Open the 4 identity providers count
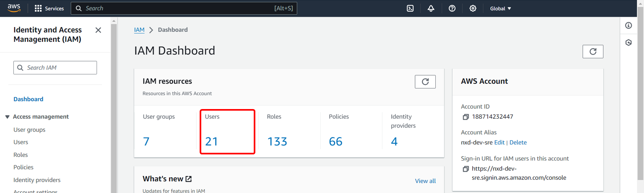Viewport: 644px width, 193px height. (x=394, y=142)
